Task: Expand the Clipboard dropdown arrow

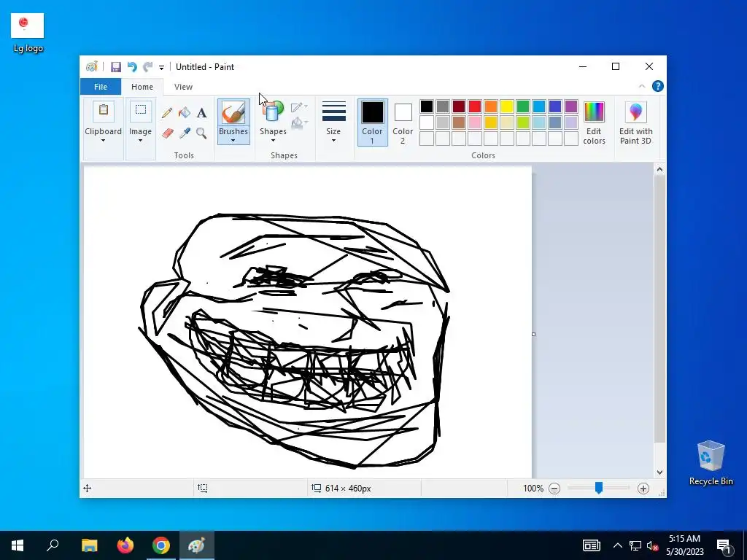Action: click(103, 141)
